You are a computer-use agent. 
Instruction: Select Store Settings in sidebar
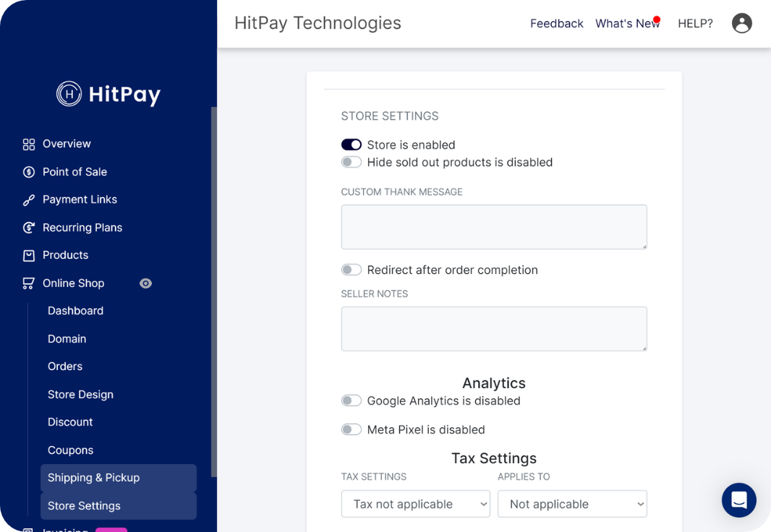[x=119, y=506]
